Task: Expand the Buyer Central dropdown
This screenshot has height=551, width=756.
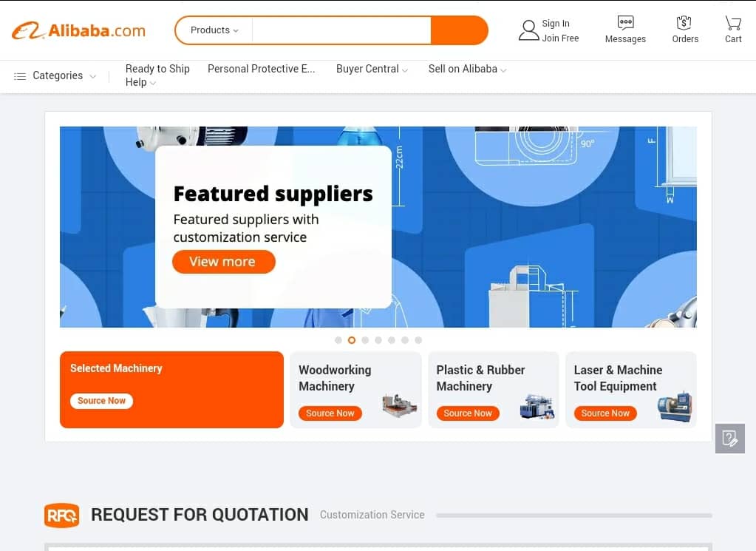Action: click(x=372, y=69)
